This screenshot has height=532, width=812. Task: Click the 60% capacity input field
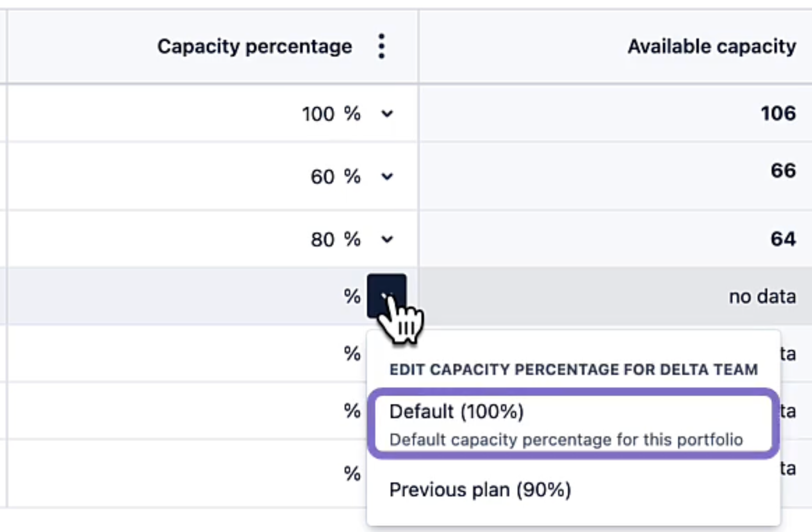point(324,177)
